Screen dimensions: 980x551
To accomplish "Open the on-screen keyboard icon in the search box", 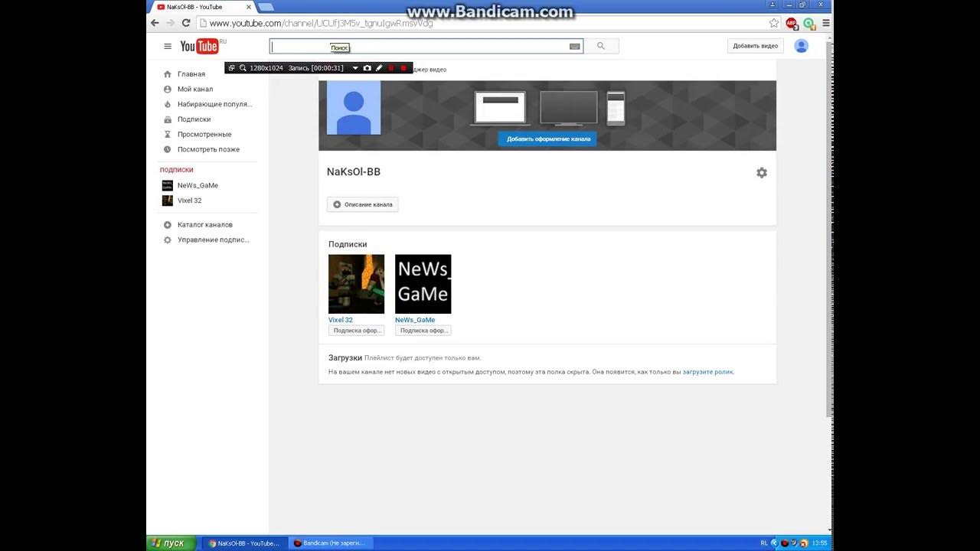I will pos(575,47).
